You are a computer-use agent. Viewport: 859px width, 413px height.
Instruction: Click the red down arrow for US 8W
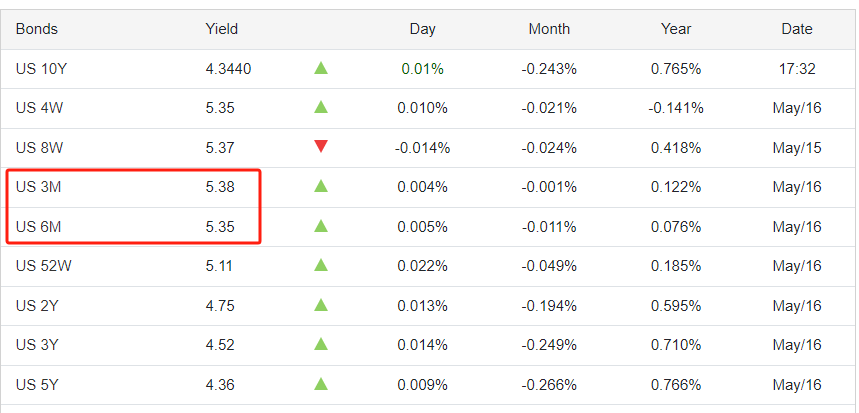tap(321, 147)
